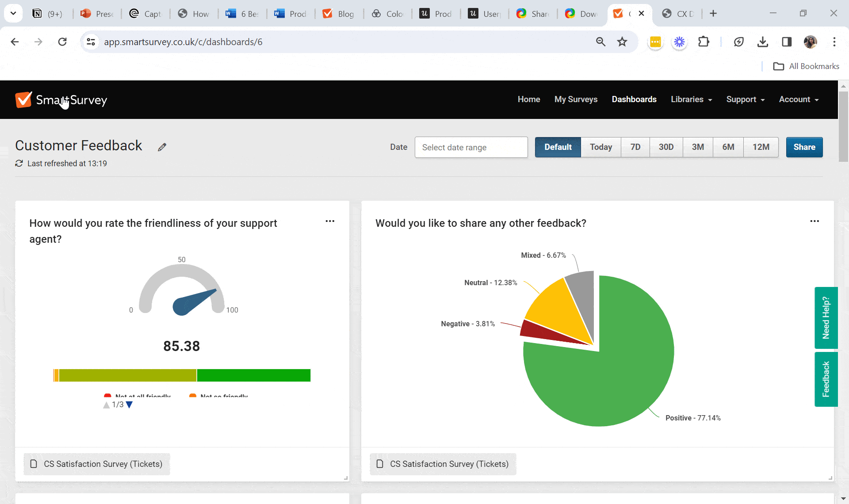
Task: Open the browser extensions puzzle icon
Action: click(x=703, y=42)
